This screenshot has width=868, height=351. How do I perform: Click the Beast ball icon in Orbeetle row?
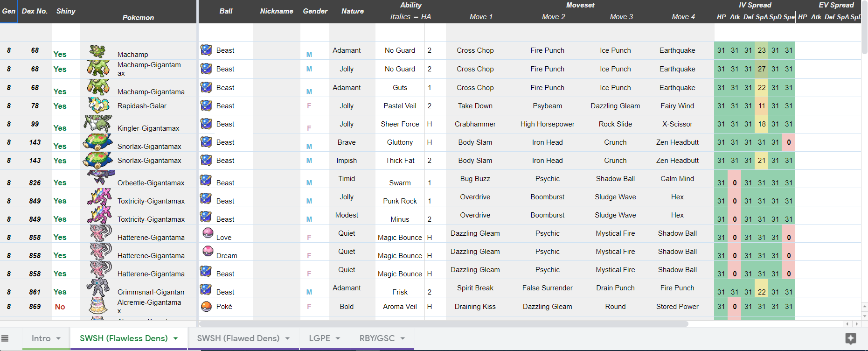(206, 180)
